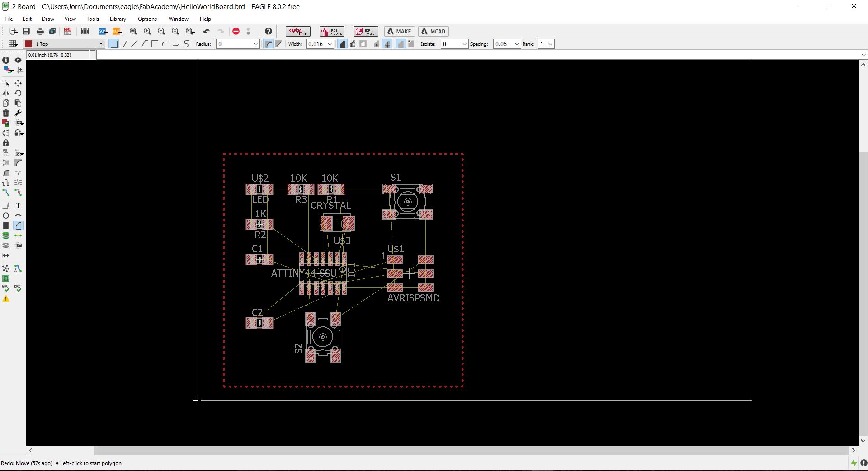The width and height of the screenshot is (868, 471).
Task: Run the ERC check
Action: click(x=6, y=287)
